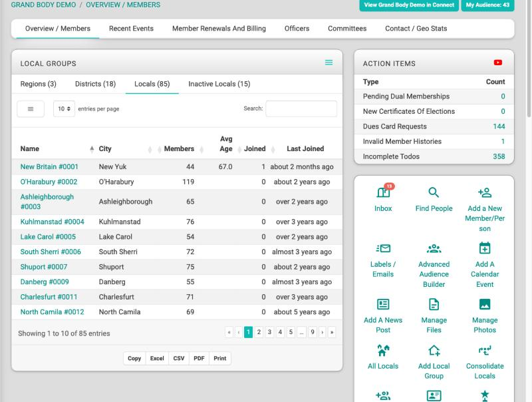532x402 pixels.
Task: Open the Manage Files icon
Action: [x=434, y=304]
